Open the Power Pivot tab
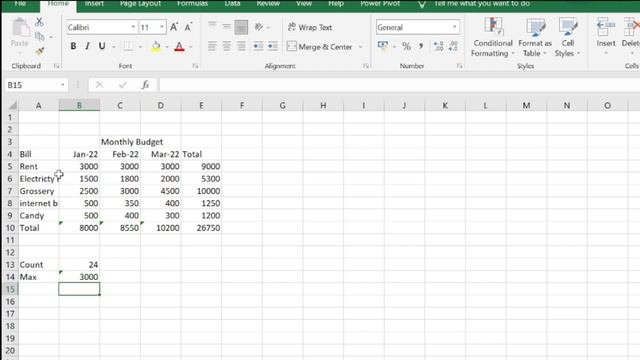Image resolution: width=640 pixels, height=360 pixels. (380, 4)
